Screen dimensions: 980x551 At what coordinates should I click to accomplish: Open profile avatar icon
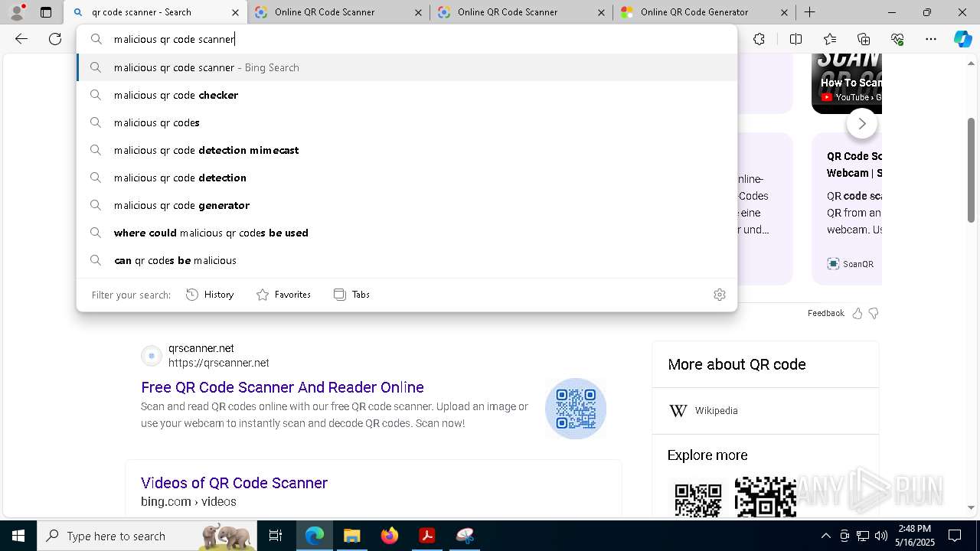click(17, 12)
